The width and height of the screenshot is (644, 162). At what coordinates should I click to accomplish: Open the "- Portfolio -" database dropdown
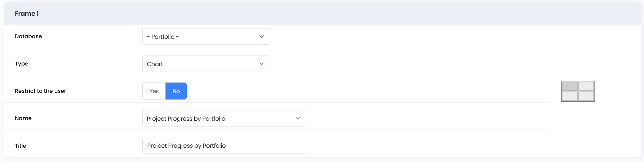[x=200, y=36]
